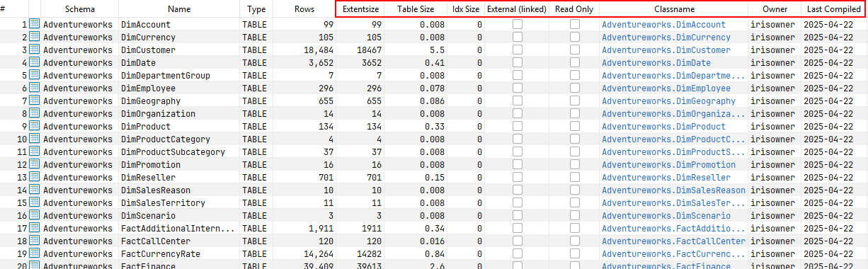Enable Read Only checkbox for DimDate

click(575, 62)
